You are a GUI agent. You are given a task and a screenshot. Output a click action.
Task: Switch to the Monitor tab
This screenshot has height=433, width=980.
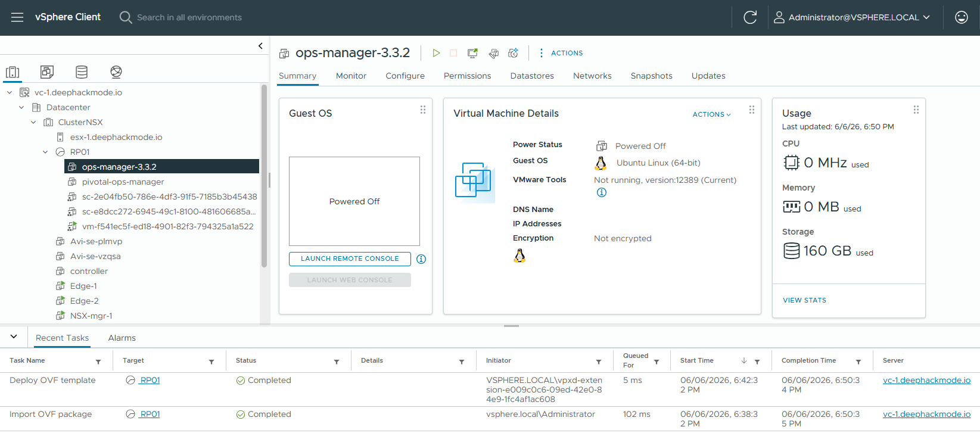point(351,76)
